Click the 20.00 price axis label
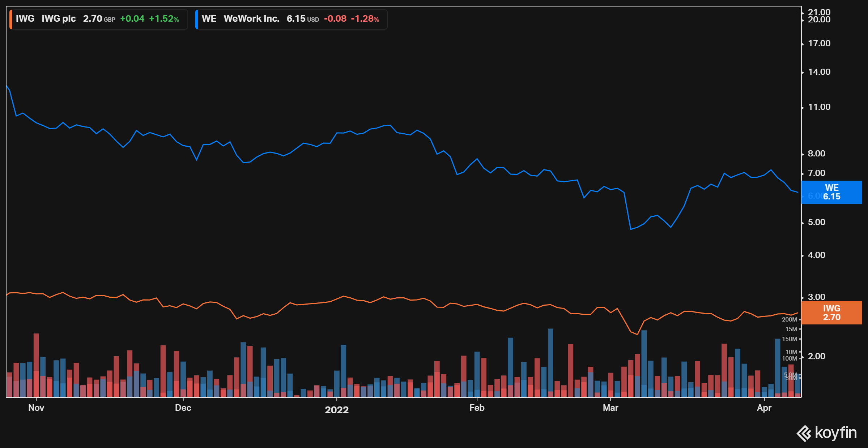The width and height of the screenshot is (868, 448). (x=819, y=20)
